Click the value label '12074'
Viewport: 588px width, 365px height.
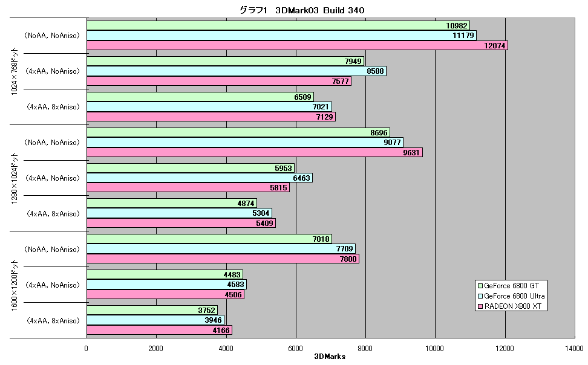tap(495, 45)
